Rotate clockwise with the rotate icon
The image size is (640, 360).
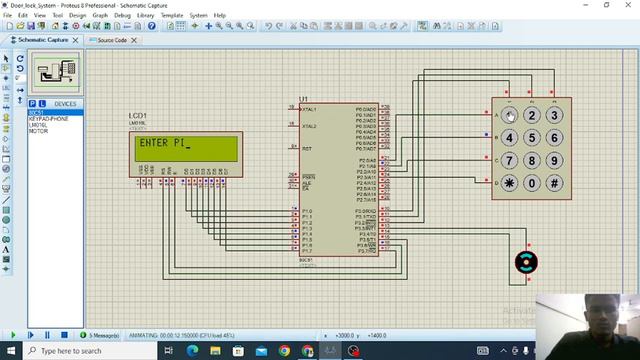pyautogui.click(x=20, y=59)
